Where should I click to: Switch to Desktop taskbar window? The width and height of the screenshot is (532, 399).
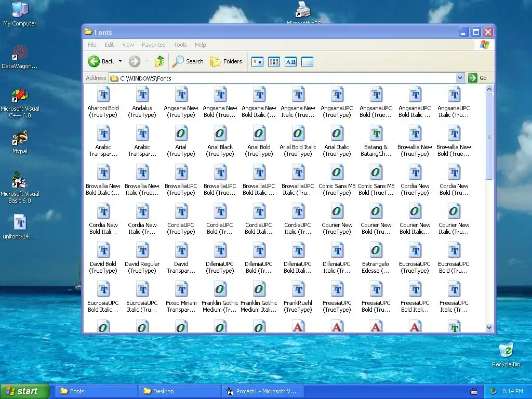tap(179, 391)
